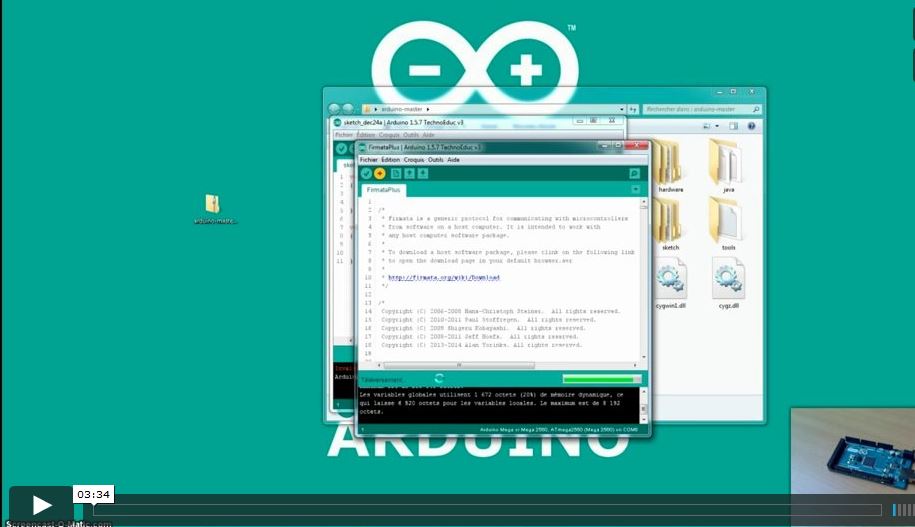Viewport: 915px width, 527px height.
Task: Open Outils menu in FirmataPlus window
Action: (x=436, y=159)
